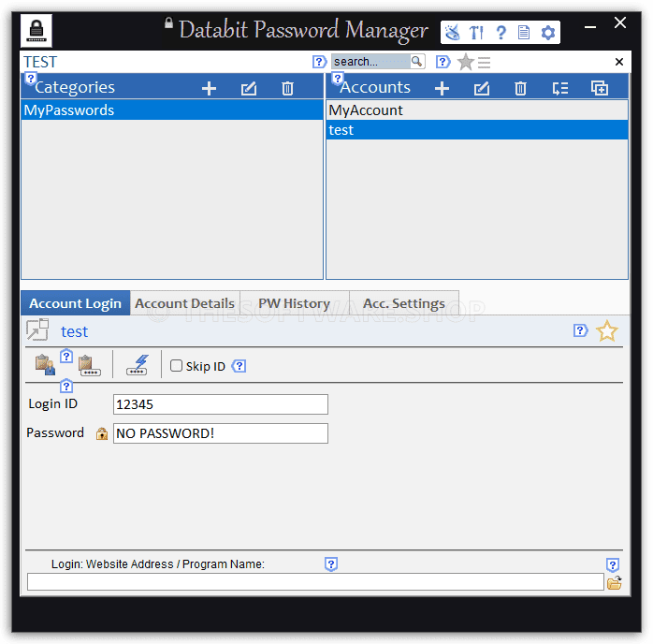Viewport: 653px width, 644px height.
Task: Click the padlock application logo icon
Action: point(36,30)
